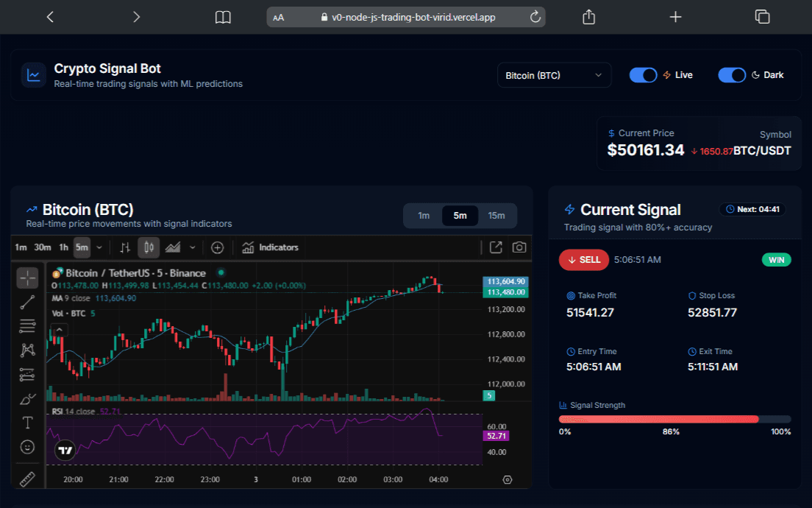Screen dimensions: 812x508
Task: Select the forecasting position tool
Action: [x=27, y=374]
